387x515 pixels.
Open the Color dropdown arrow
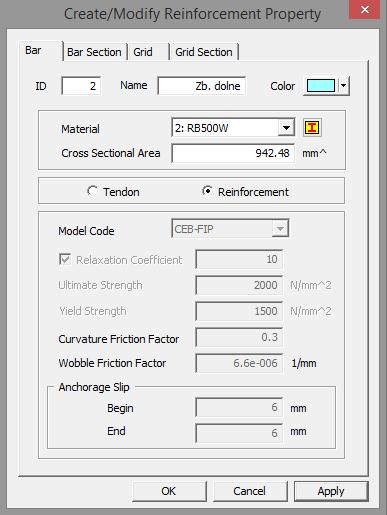pos(343,86)
